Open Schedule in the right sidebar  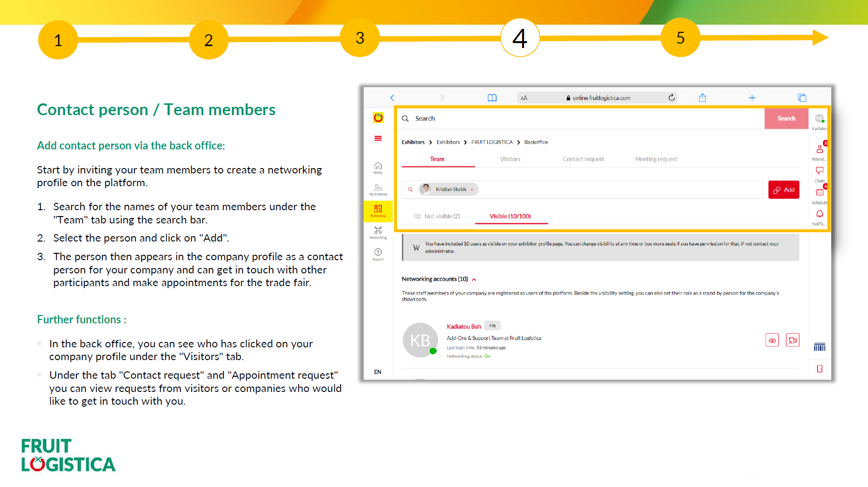[x=819, y=192]
